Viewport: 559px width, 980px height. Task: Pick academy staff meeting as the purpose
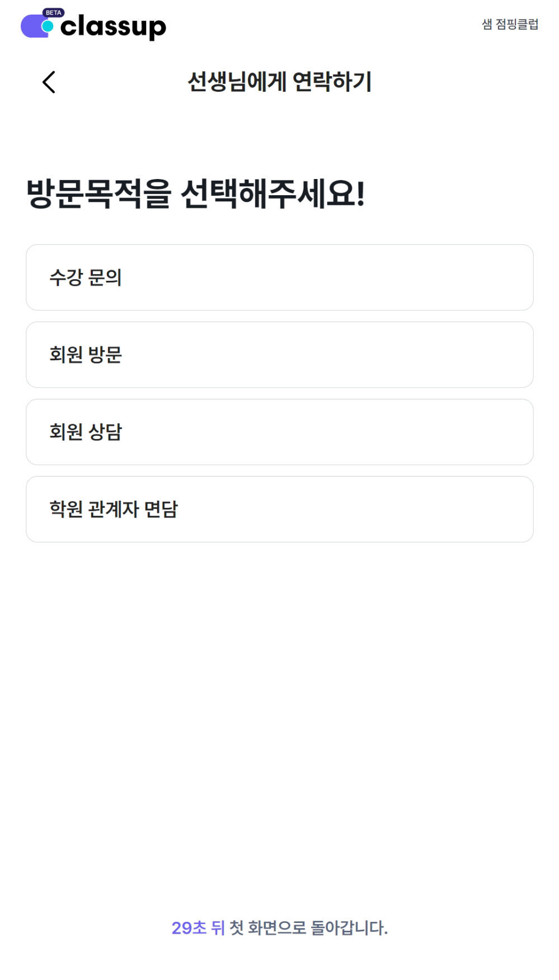[279, 509]
